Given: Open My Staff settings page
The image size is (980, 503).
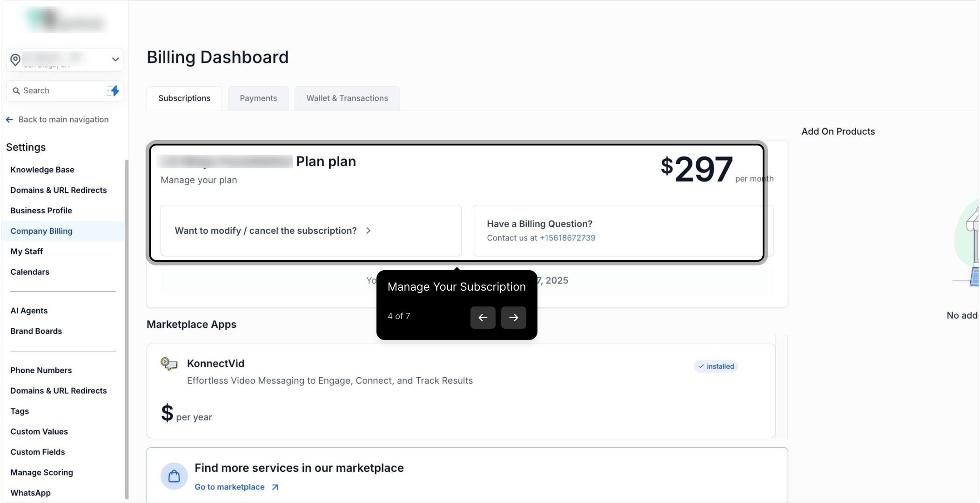Looking at the screenshot, I should coord(27,251).
